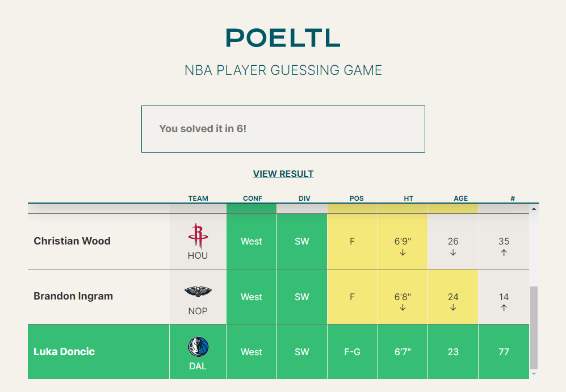Click the up arrow under jersey 14
This screenshot has width=566, height=392.
[504, 308]
